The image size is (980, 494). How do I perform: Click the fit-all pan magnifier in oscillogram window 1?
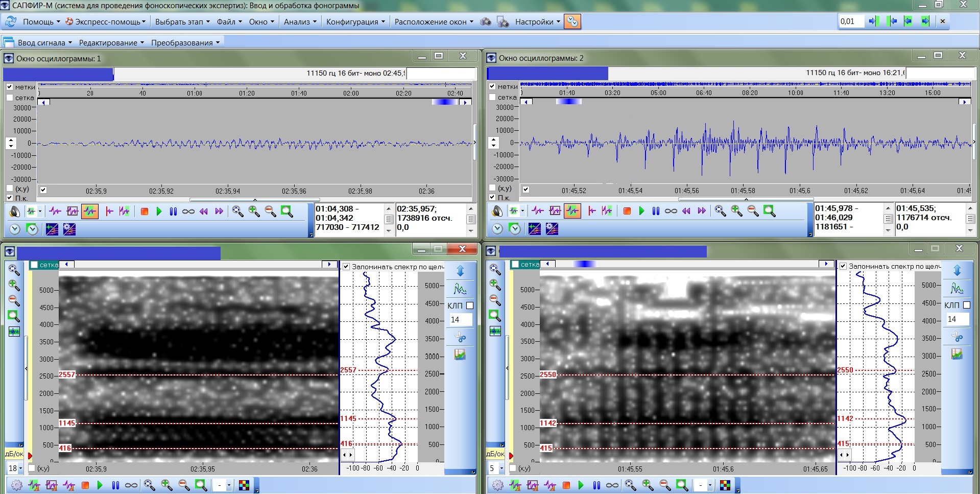[237, 211]
